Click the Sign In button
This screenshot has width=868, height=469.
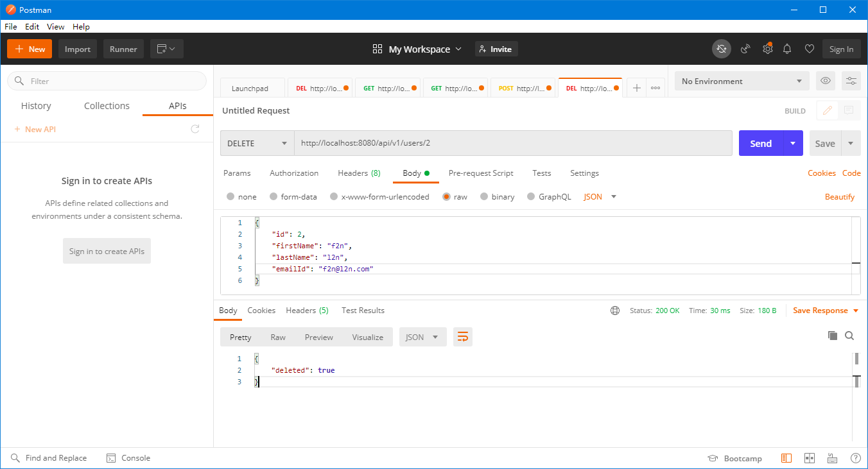tap(841, 49)
